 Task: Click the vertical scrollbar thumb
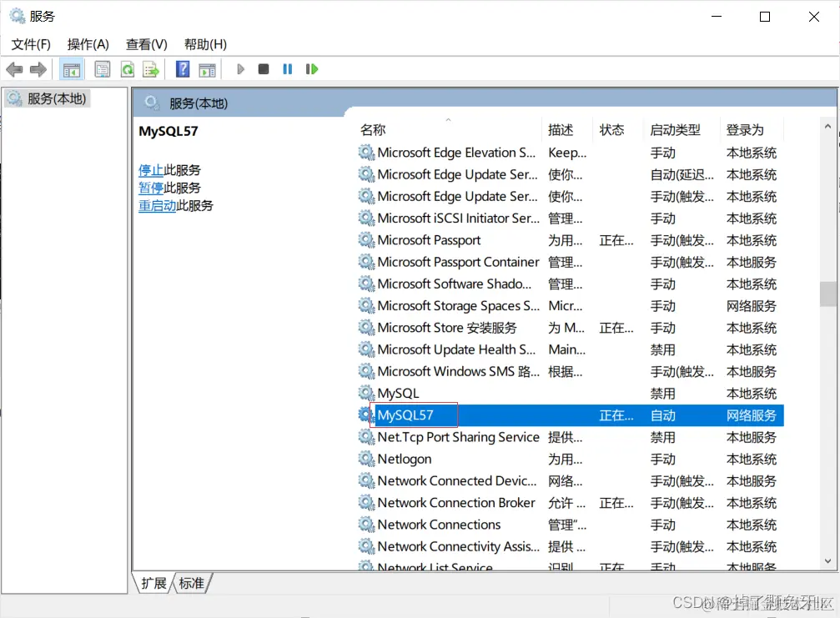(827, 294)
